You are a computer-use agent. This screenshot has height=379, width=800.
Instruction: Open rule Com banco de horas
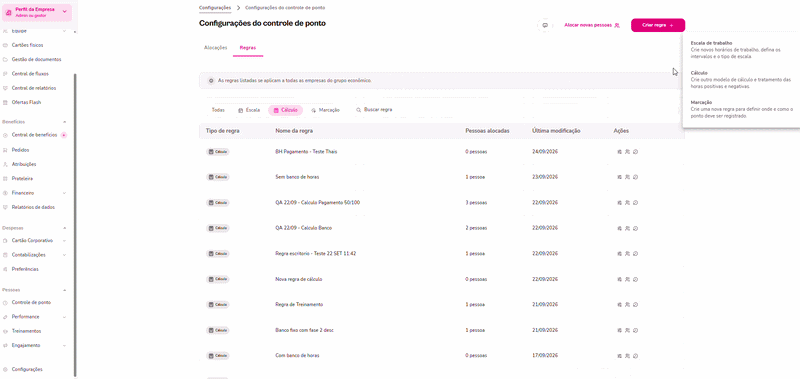coord(297,356)
